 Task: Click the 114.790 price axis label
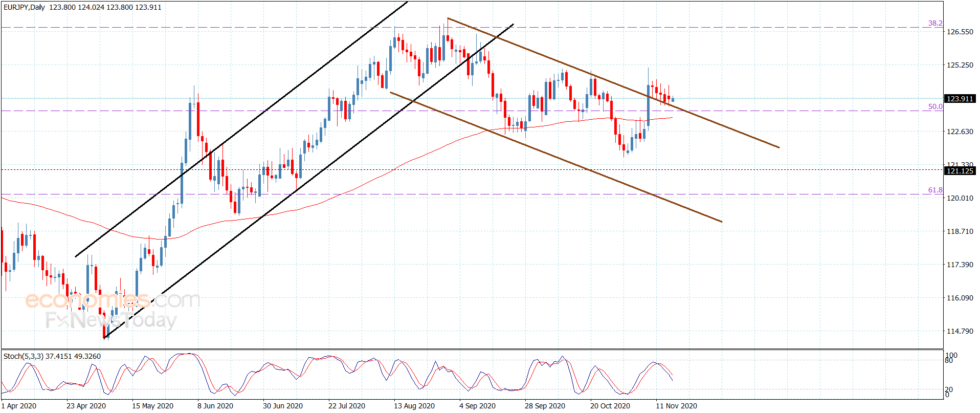960,331
